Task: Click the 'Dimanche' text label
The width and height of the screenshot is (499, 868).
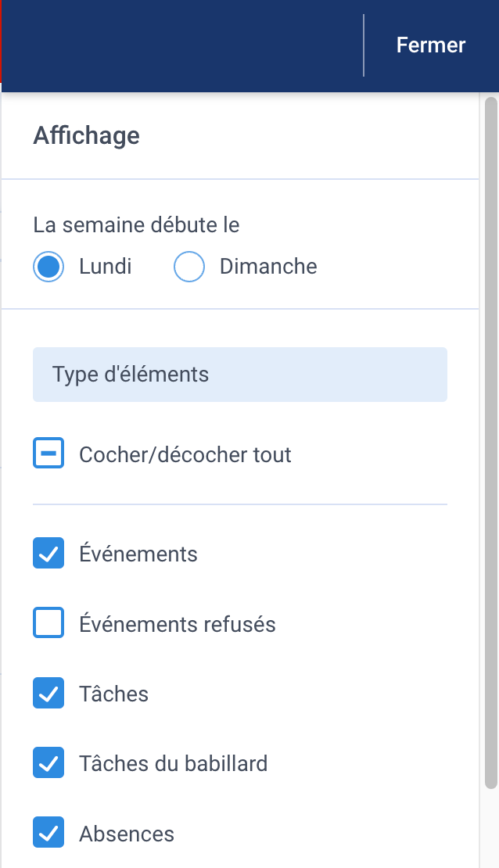Action: point(268,267)
